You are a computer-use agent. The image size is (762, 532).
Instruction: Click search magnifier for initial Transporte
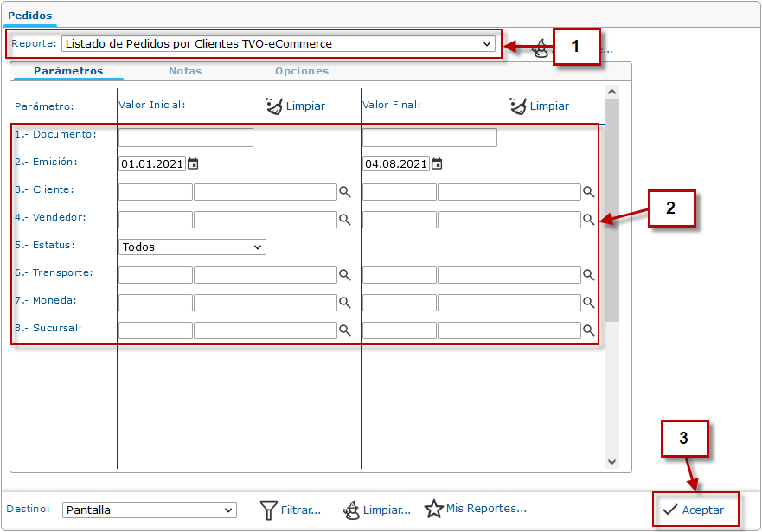pyautogui.click(x=344, y=275)
